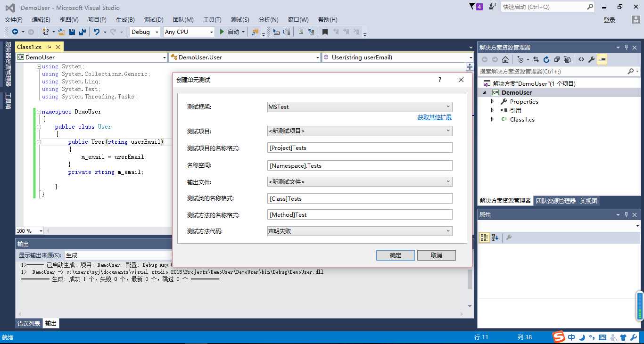Click Categorized view icon in Properties panel
644x344 pixels.
tap(484, 238)
